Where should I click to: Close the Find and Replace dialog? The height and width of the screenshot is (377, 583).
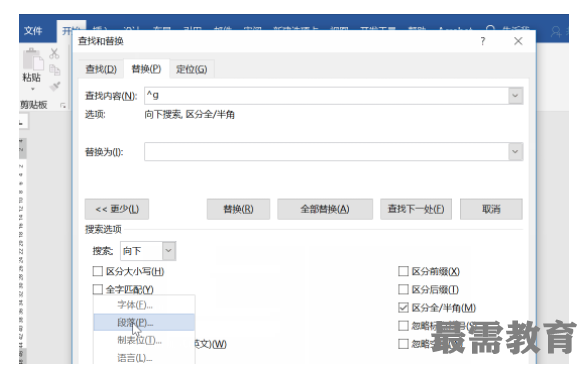tap(518, 41)
